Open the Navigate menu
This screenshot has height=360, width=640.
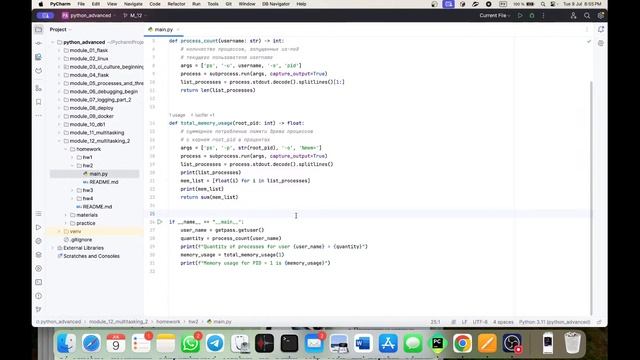click(x=133, y=4)
